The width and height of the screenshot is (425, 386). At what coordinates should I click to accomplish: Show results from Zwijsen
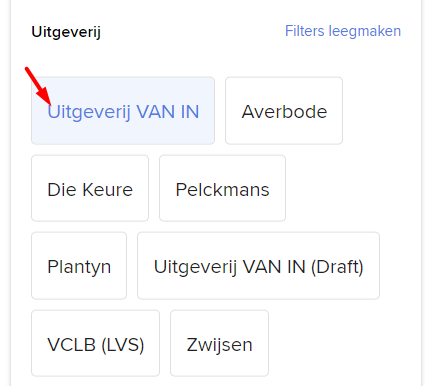tap(219, 343)
